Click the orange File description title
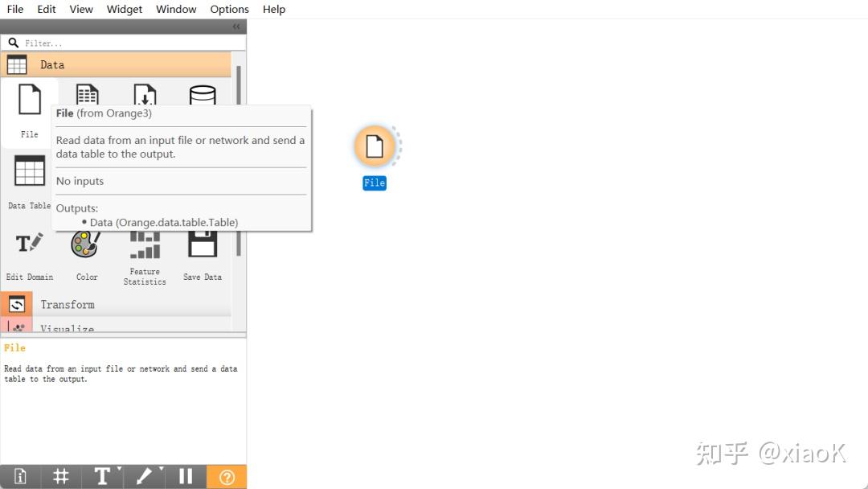The width and height of the screenshot is (868, 489). [x=14, y=347]
